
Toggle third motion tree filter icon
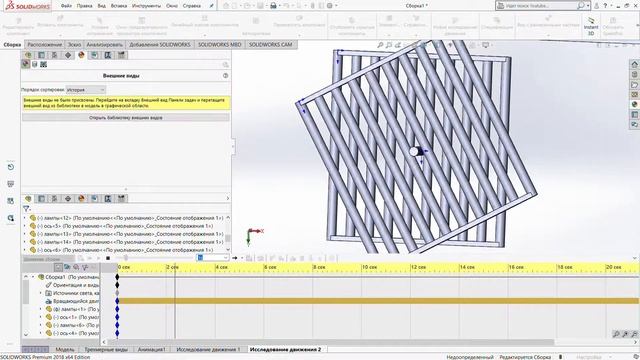[76, 267]
